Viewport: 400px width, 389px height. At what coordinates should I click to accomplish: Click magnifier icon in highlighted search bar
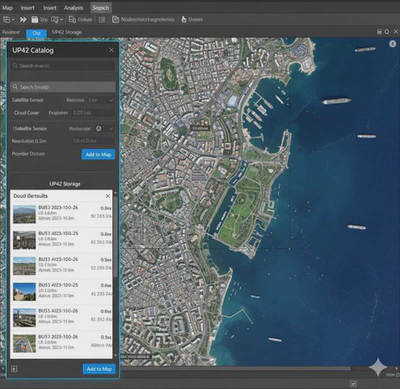pyautogui.click(x=15, y=87)
